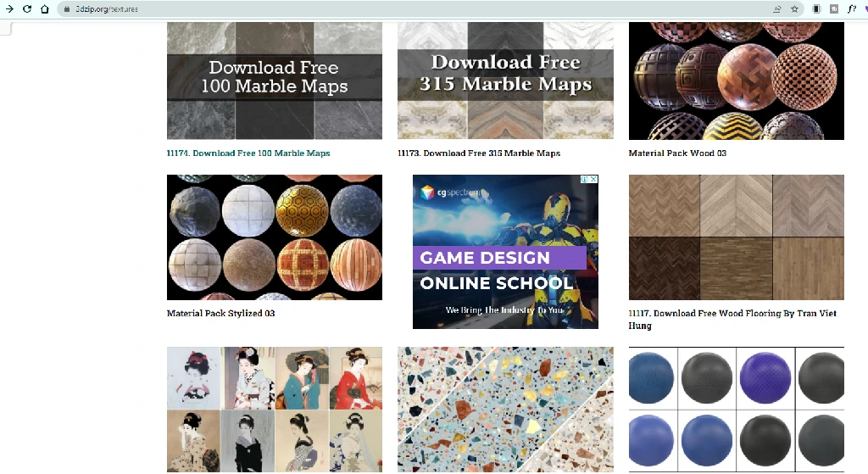This screenshot has height=474, width=868.
Task: Open the 'Material Pack Wood 03' link
Action: point(677,153)
